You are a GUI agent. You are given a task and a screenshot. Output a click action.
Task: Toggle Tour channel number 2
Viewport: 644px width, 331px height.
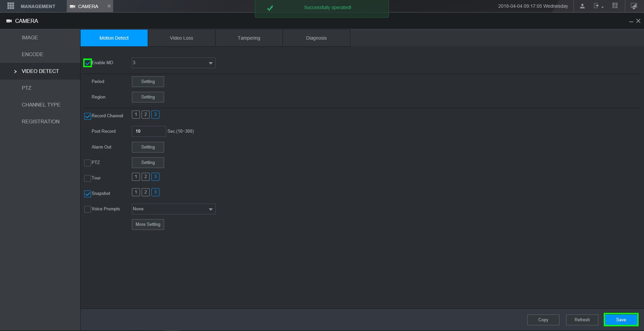pyautogui.click(x=146, y=177)
